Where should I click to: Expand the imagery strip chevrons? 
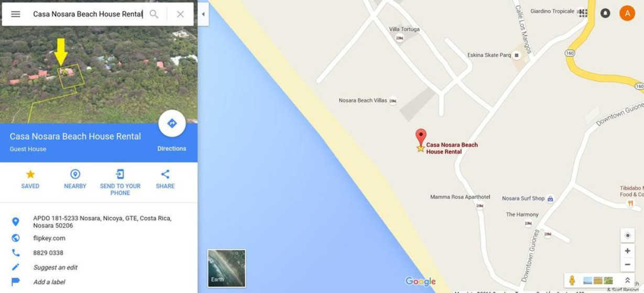pos(627,280)
